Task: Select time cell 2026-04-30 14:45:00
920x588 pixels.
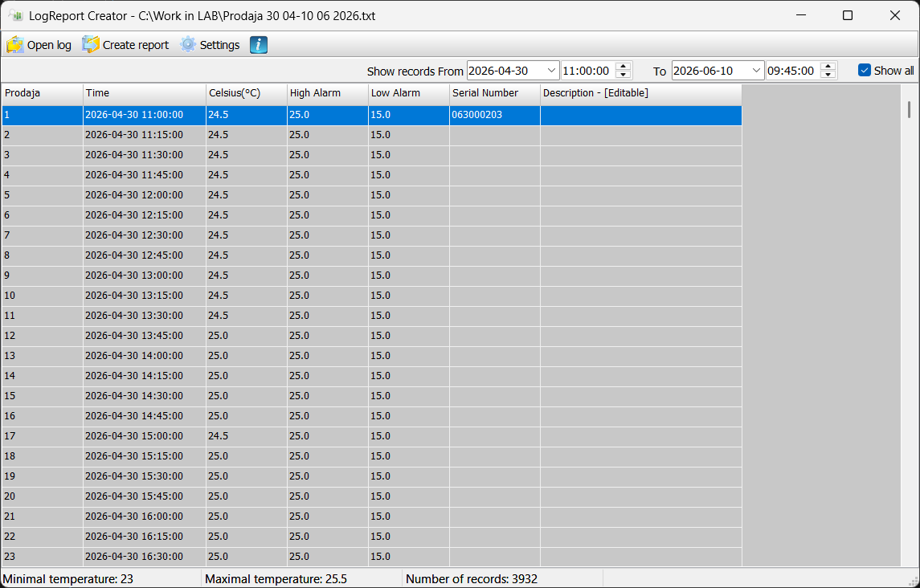Action: (145, 416)
